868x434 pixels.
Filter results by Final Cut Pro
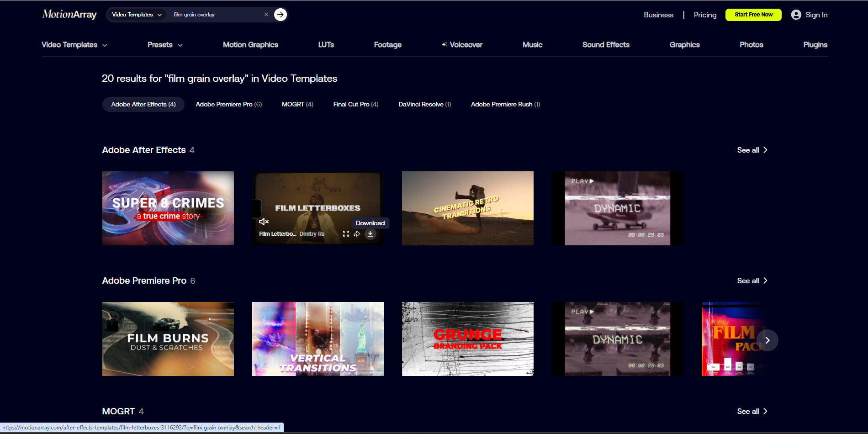[355, 104]
